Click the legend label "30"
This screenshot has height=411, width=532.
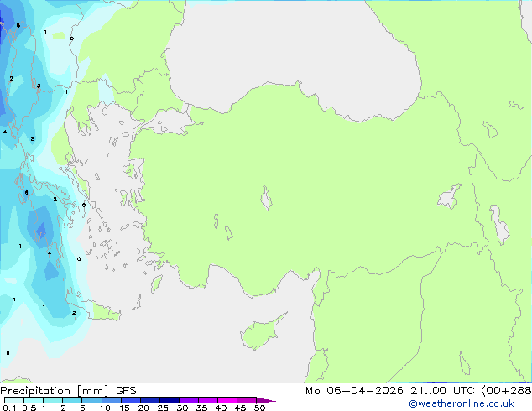click(x=182, y=408)
